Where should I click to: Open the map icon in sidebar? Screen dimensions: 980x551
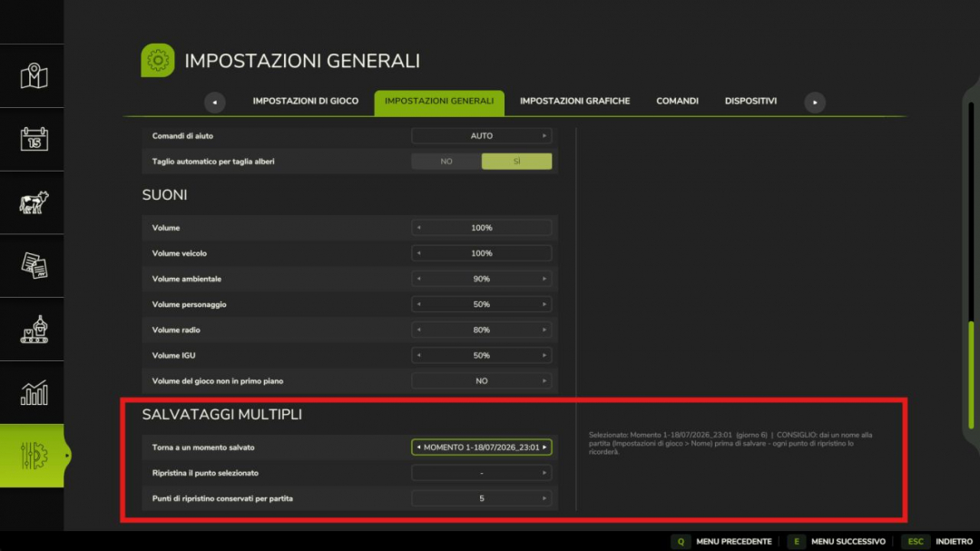34,75
